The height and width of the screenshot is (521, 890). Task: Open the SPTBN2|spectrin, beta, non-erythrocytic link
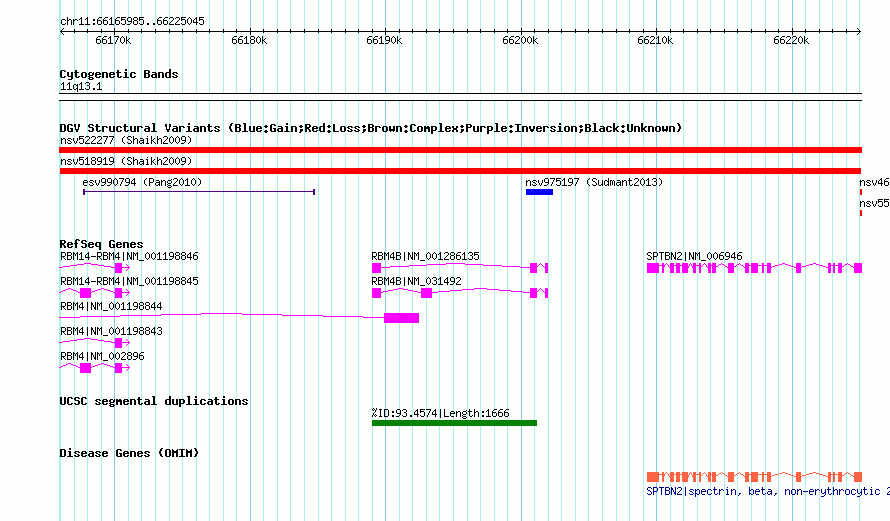[x=767, y=491]
